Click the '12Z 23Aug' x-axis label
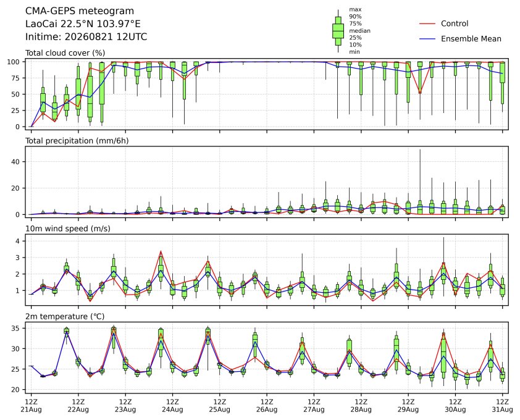This screenshot has height=420, width=520. coord(125,406)
